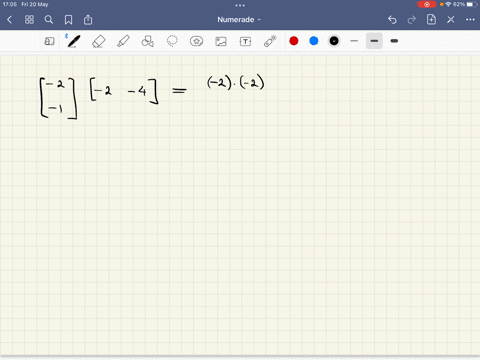Redo the last action

click(412, 20)
